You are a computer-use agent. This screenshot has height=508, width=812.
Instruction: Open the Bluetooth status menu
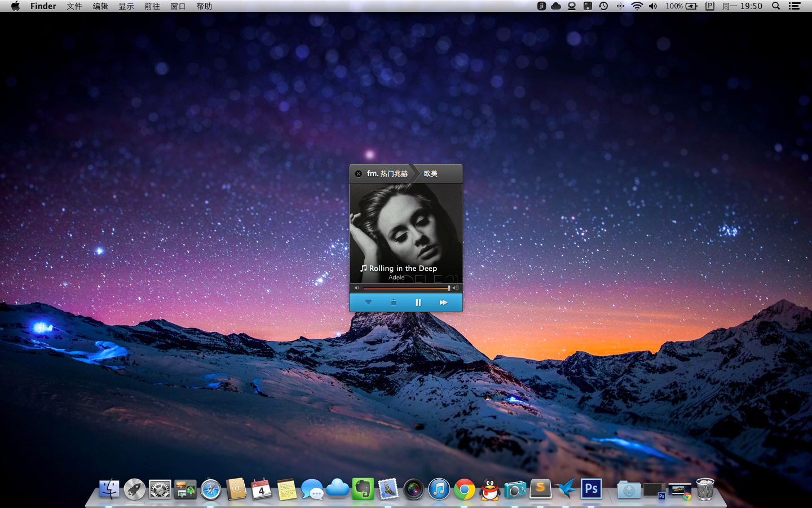coord(620,6)
